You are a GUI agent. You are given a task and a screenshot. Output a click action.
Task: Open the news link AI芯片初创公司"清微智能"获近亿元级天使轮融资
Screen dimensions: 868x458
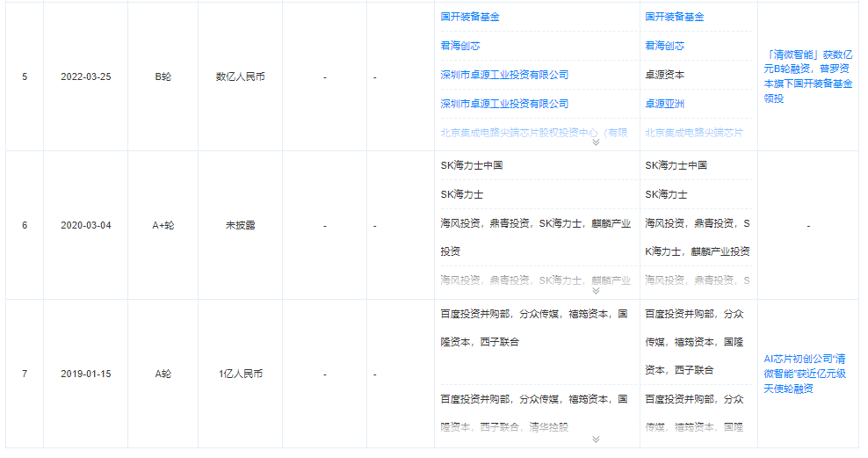click(805, 374)
